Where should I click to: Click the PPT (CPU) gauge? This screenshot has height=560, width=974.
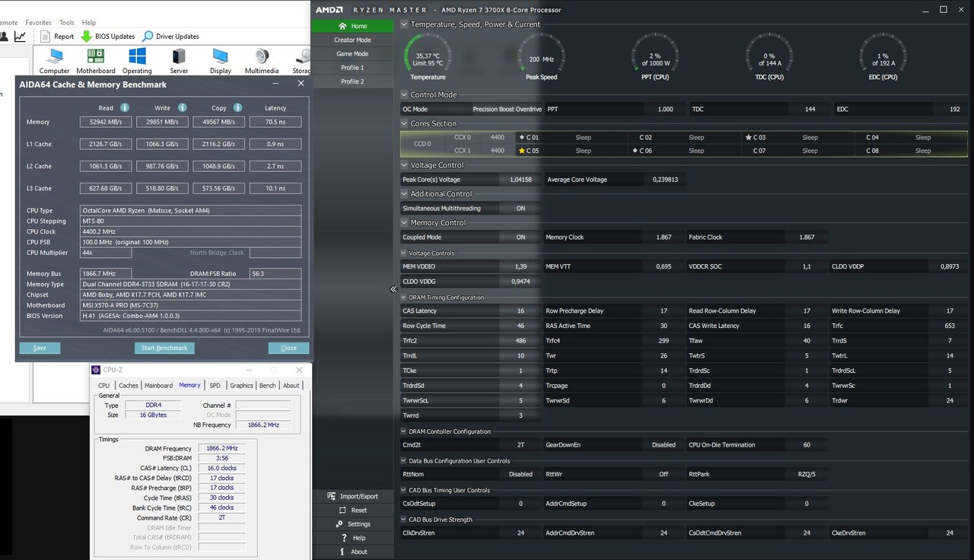pos(655,55)
